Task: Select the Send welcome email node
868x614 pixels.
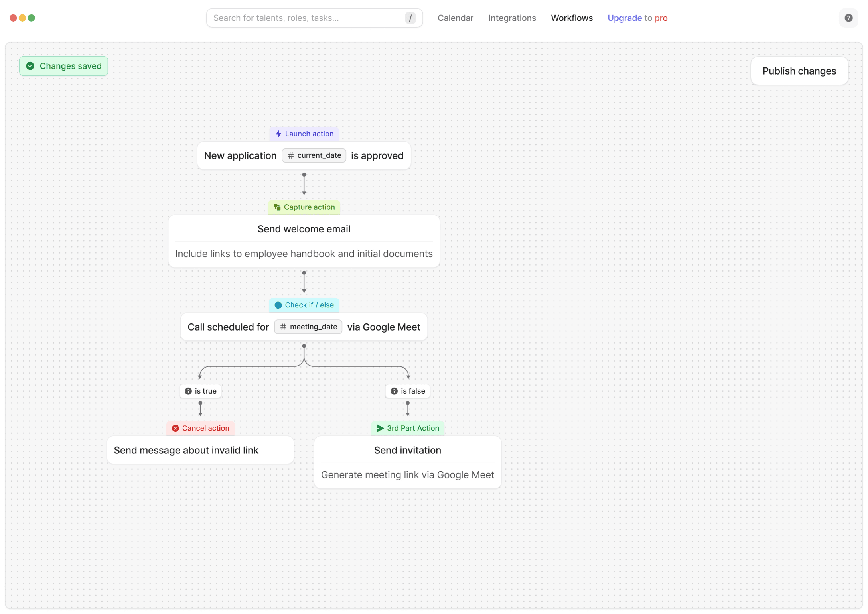Action: click(304, 229)
